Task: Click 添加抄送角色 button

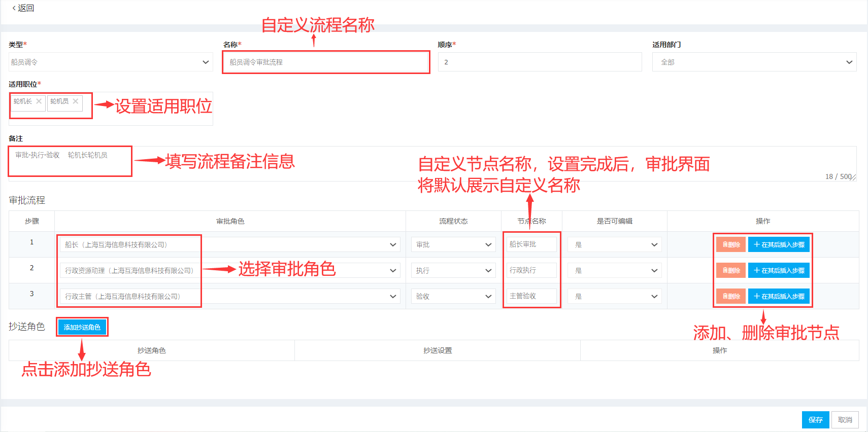Action: (82, 327)
